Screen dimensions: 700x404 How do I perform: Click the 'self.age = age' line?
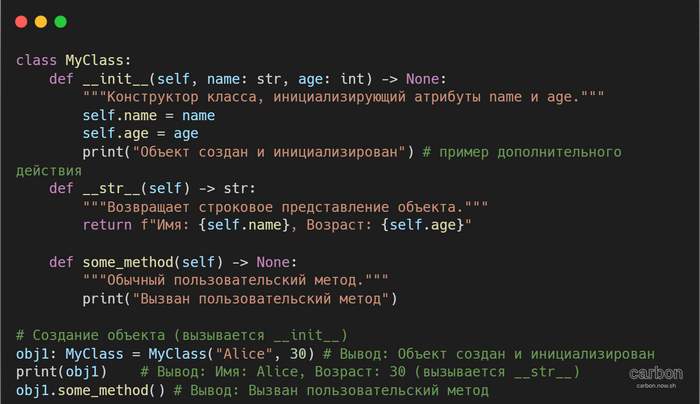point(140,133)
